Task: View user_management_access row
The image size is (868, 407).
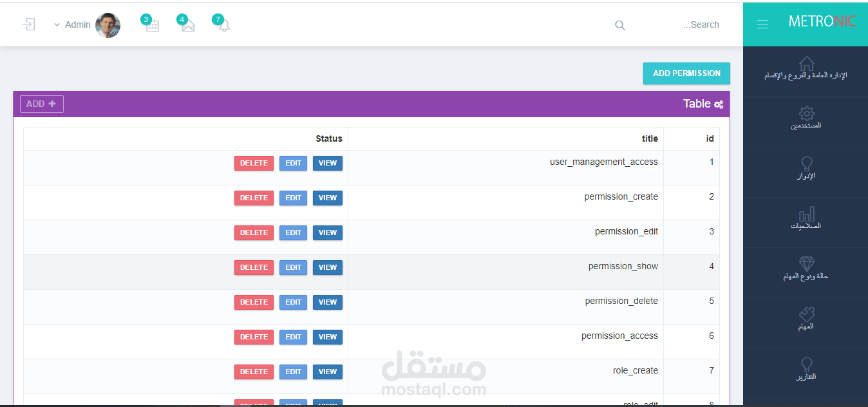Action: pos(328,164)
